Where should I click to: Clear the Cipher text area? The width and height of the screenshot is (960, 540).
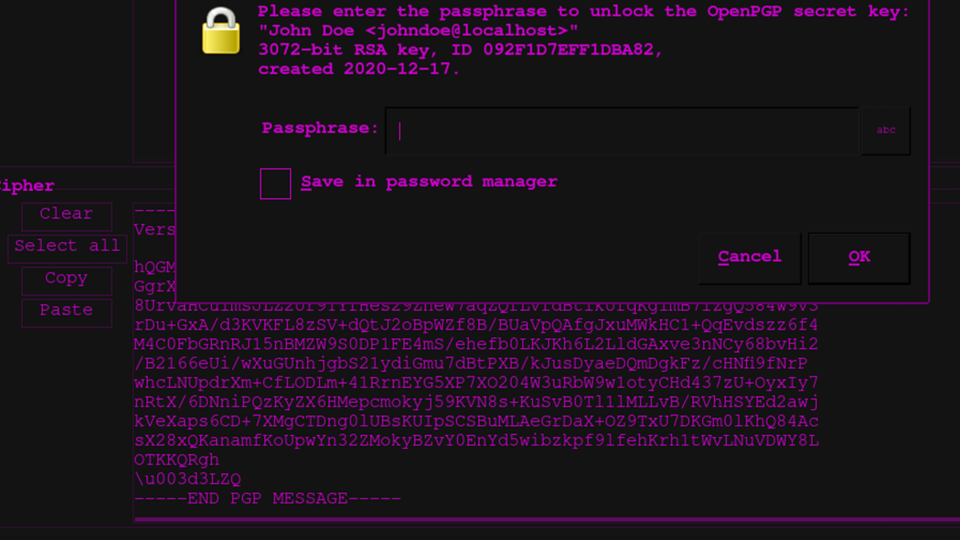66,215
